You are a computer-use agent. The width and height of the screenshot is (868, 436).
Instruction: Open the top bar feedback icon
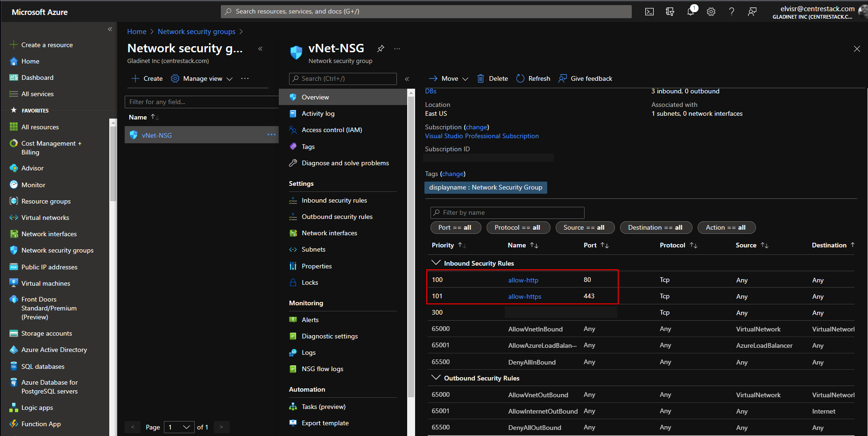coord(752,12)
